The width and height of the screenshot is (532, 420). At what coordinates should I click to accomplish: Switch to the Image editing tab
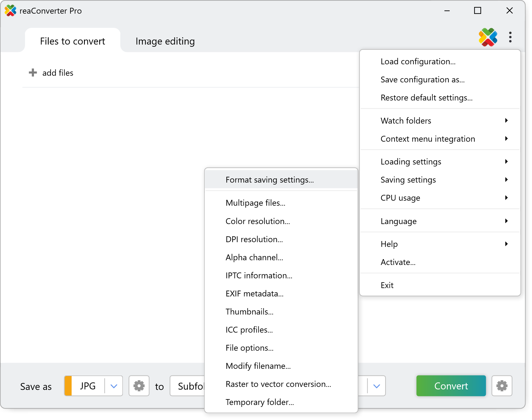(x=165, y=41)
